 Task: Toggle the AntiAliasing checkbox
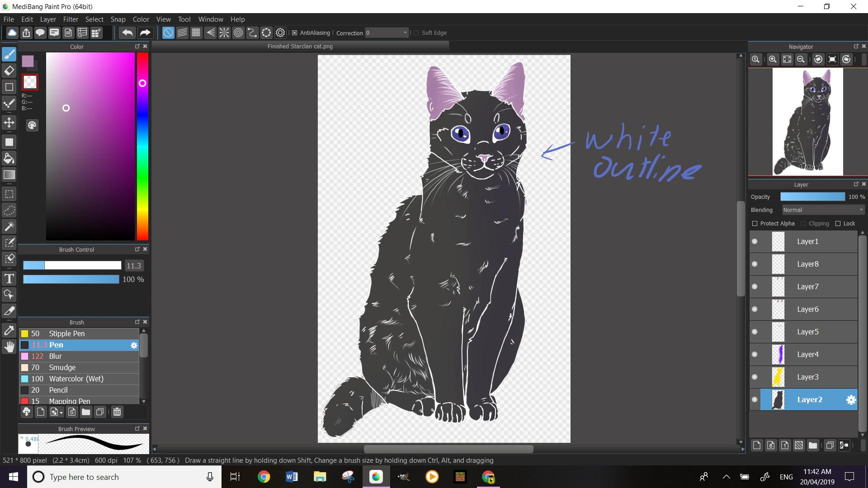[295, 33]
